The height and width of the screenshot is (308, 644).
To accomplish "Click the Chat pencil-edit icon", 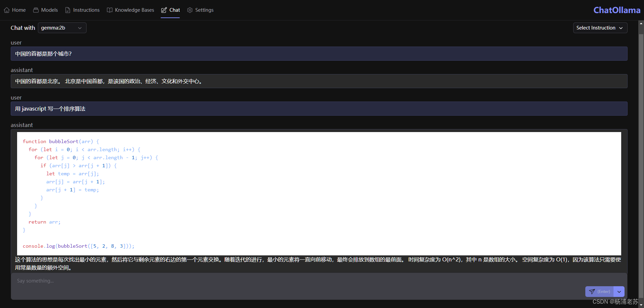I will (x=164, y=10).
